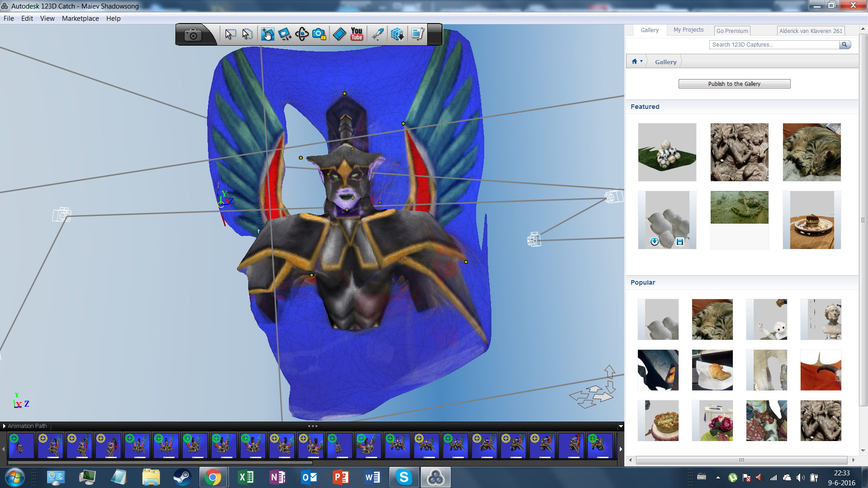Expand the Animation Path panel triangle

[x=4, y=426]
